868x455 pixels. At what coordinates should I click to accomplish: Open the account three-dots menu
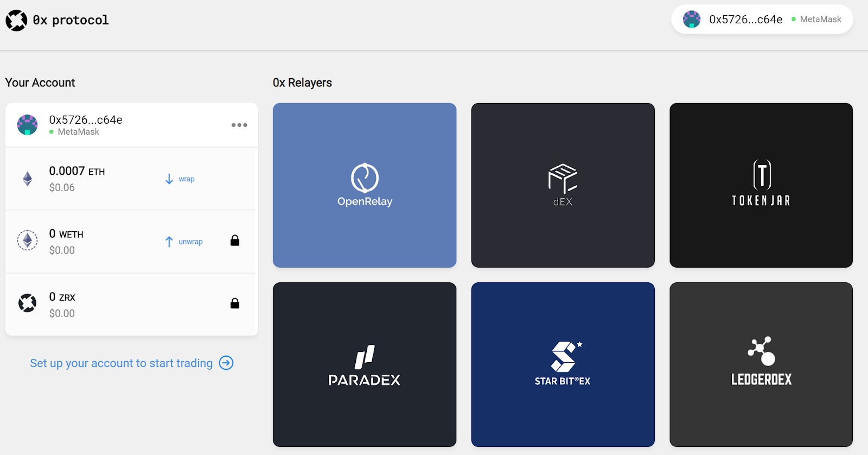[239, 125]
